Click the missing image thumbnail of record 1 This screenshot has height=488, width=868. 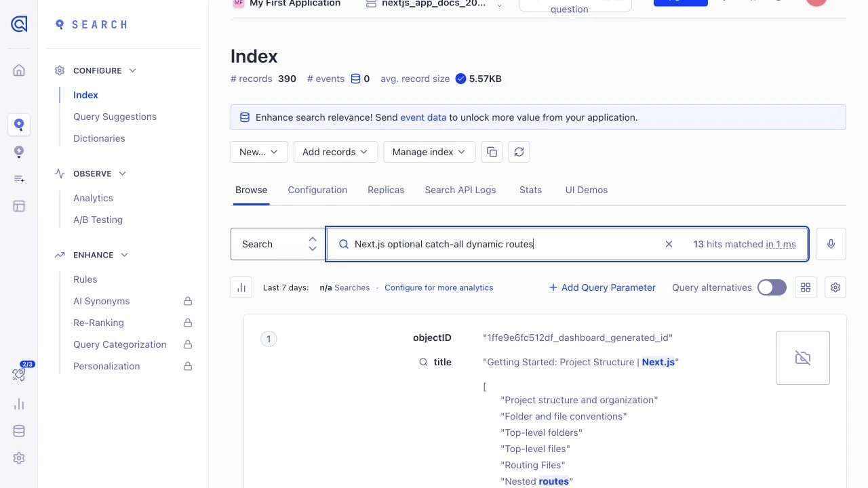click(803, 358)
